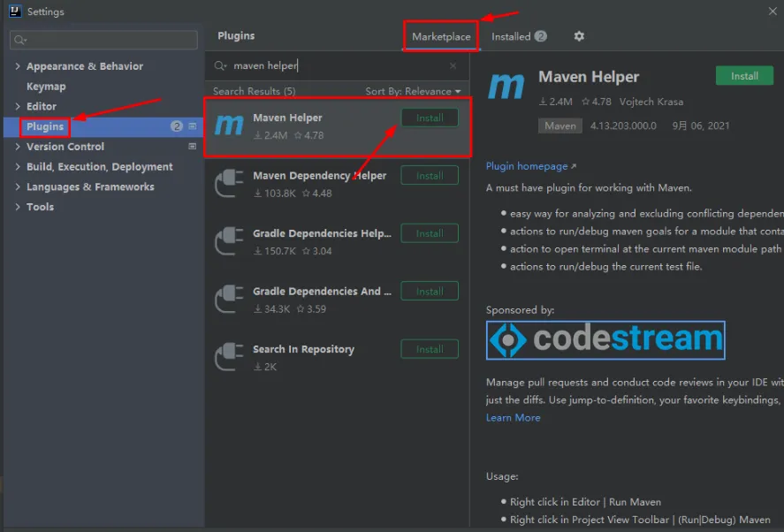Click the Plugins update count badge 2
Viewport: 784px width, 532px height.
coord(177,126)
